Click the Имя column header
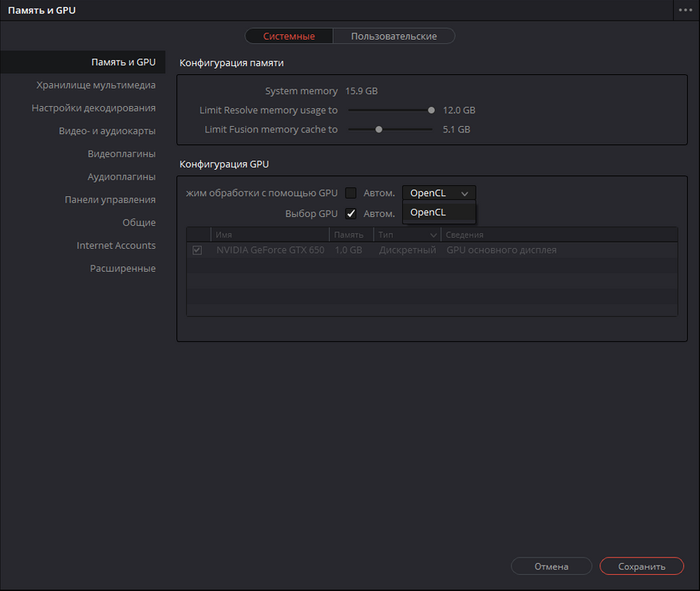 (x=270, y=234)
